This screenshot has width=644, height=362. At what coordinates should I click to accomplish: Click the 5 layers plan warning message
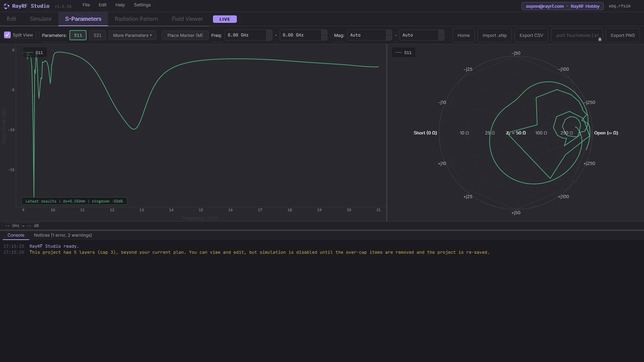tap(259, 252)
